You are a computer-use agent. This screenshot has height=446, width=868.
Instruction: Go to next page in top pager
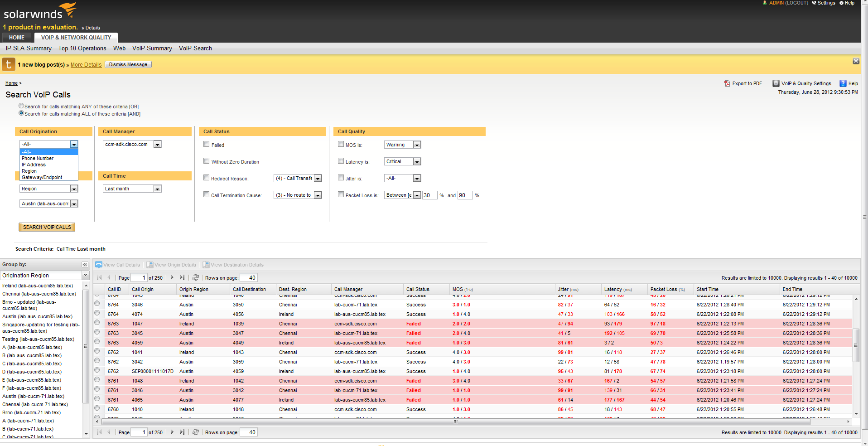172,278
